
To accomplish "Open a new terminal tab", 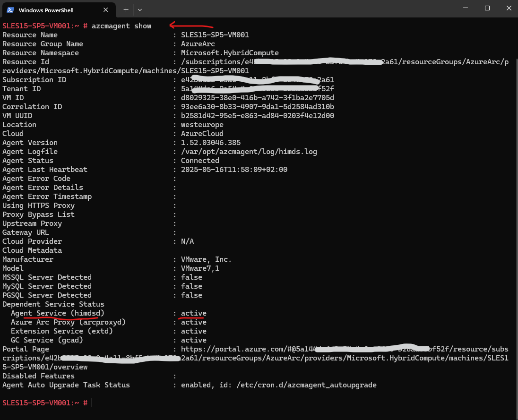I will point(126,10).
